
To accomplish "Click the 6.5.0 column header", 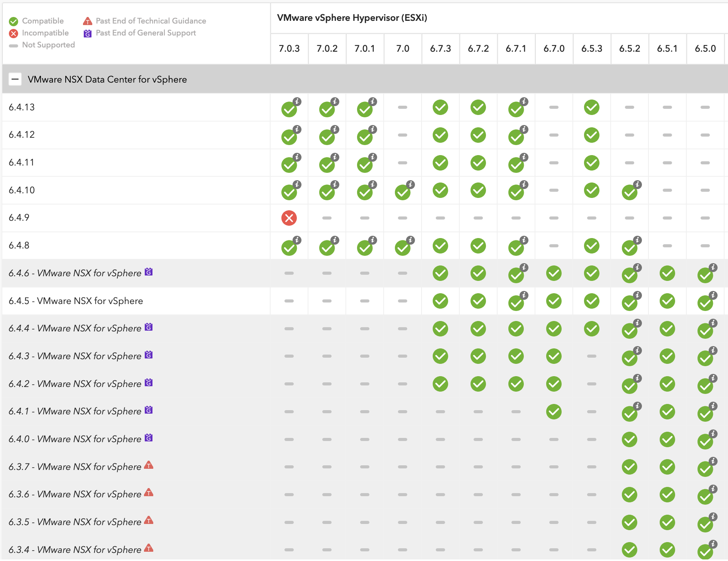I will pos(705,49).
